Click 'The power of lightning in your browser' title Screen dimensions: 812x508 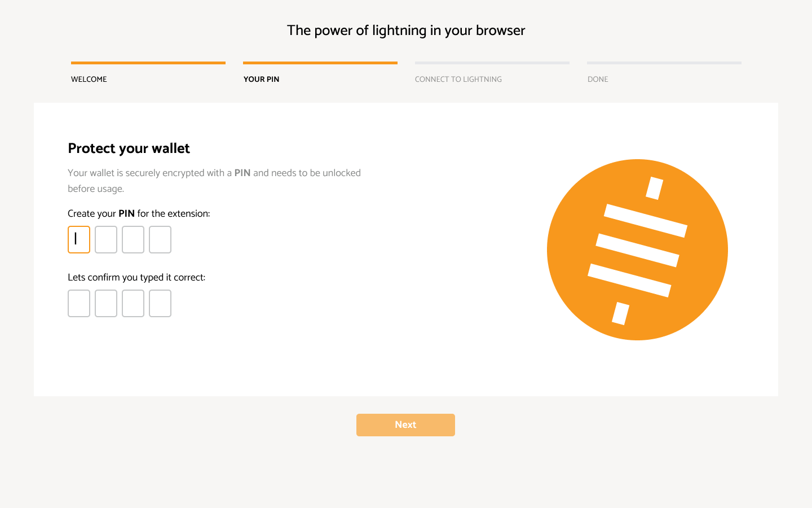(406, 30)
